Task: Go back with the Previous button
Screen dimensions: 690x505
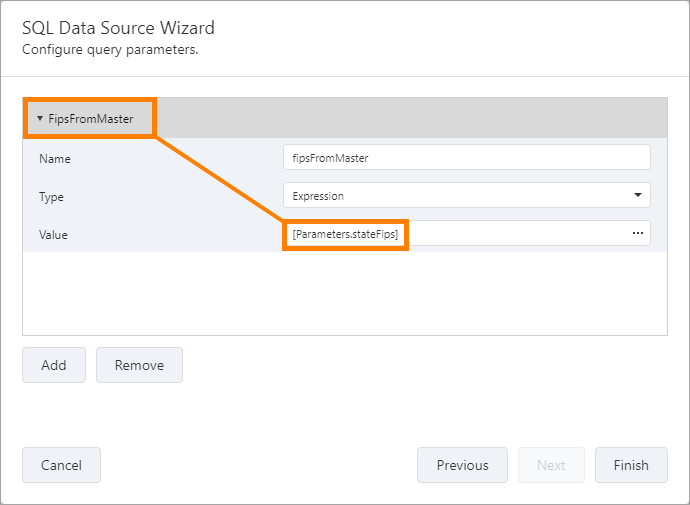Action: point(462,465)
